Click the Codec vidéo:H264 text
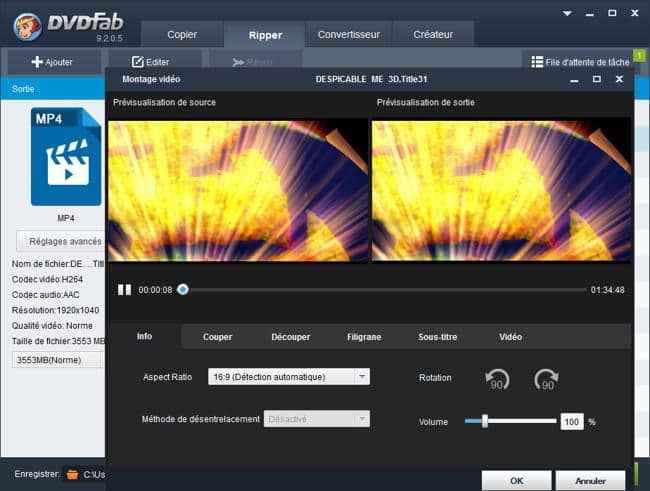 (47, 279)
